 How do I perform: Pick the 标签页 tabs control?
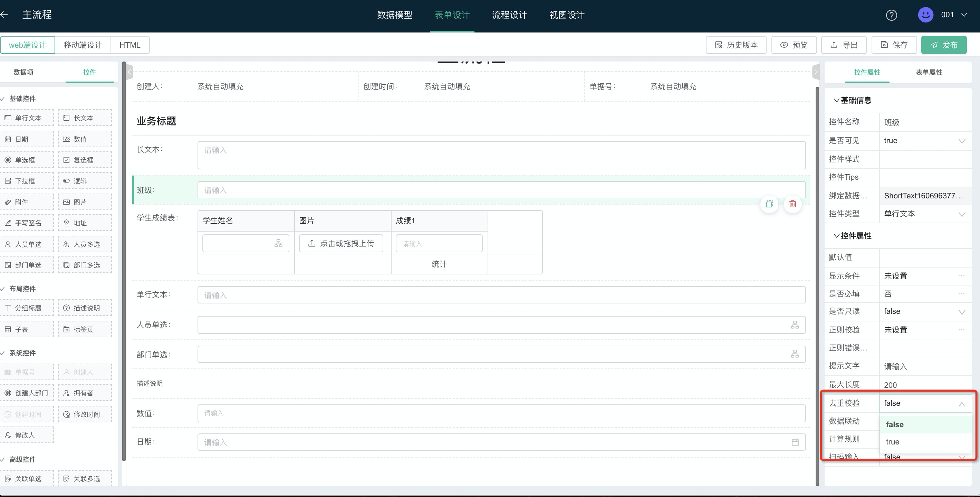(x=85, y=329)
